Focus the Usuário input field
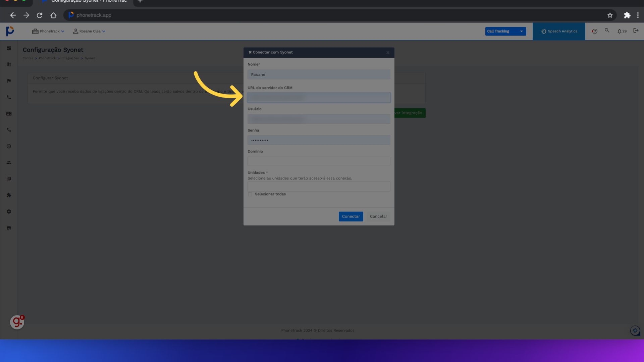644x362 pixels. (x=319, y=119)
